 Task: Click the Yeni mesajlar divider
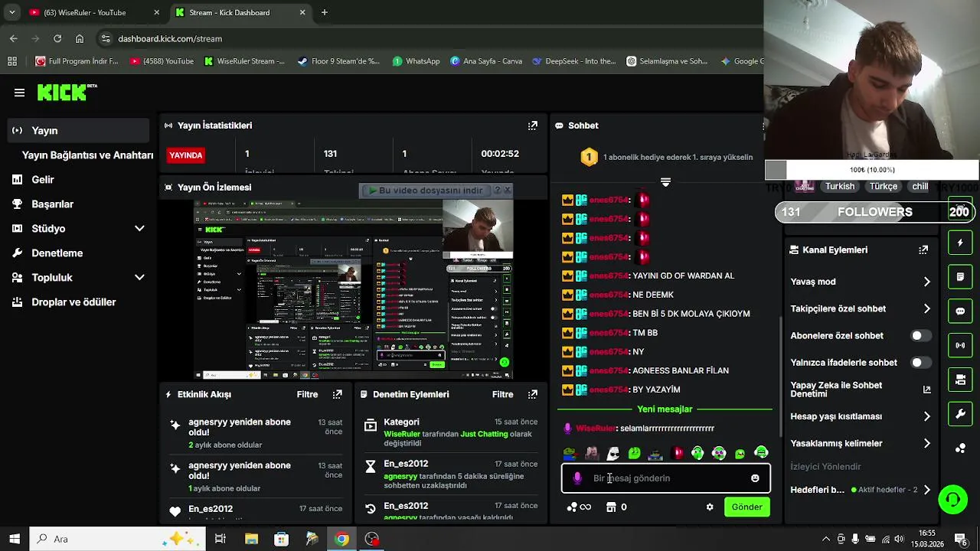click(665, 409)
